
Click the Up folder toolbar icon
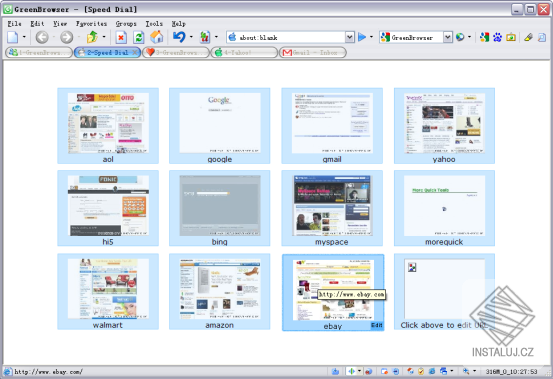point(92,37)
